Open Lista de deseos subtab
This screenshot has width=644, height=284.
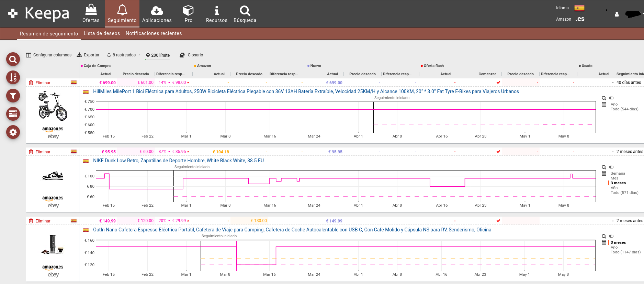point(102,33)
